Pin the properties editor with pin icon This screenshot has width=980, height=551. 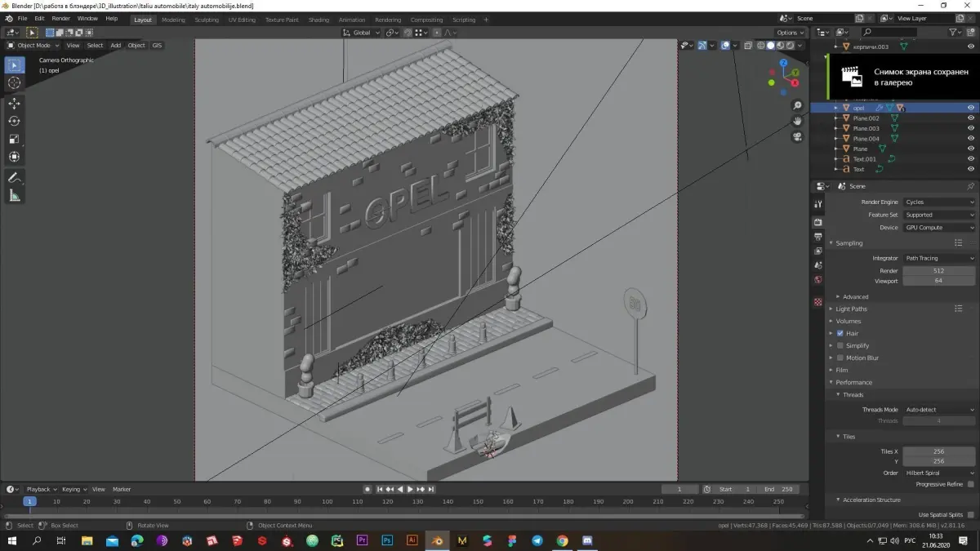[970, 186]
